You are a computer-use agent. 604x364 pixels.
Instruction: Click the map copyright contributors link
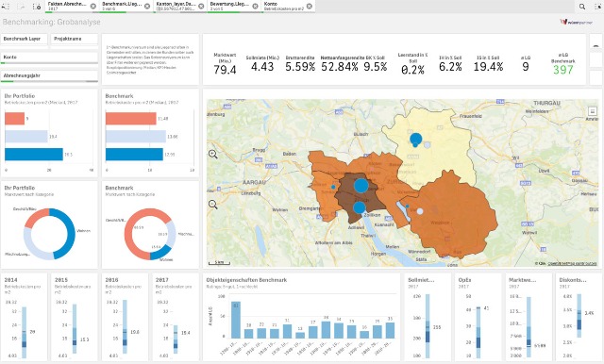click(x=572, y=264)
